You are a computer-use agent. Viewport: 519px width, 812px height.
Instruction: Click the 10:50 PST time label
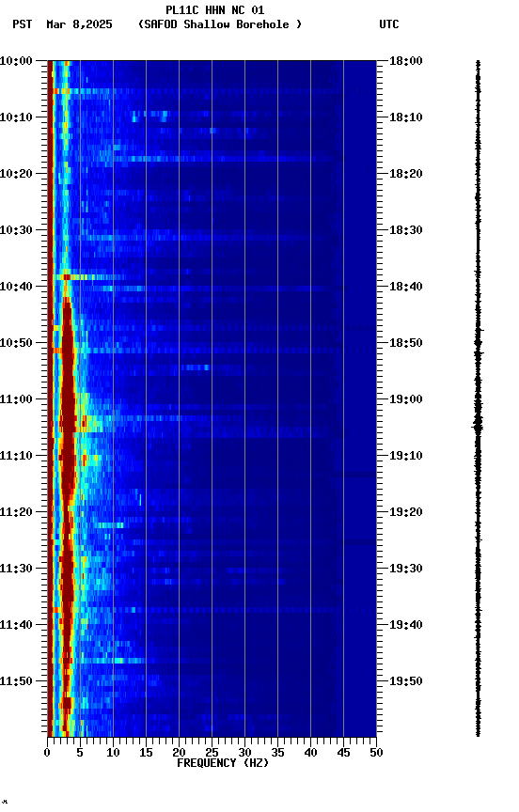click(16, 343)
